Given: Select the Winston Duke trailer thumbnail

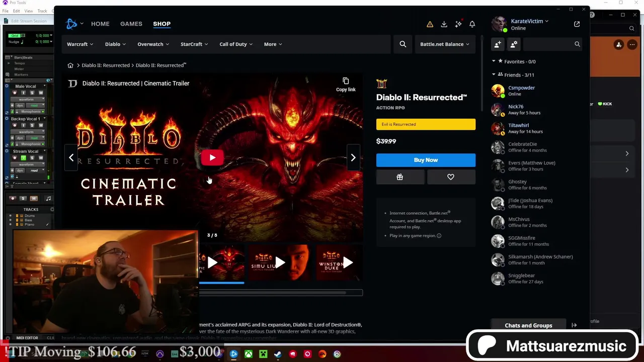Looking at the screenshot, I should click(x=339, y=262).
